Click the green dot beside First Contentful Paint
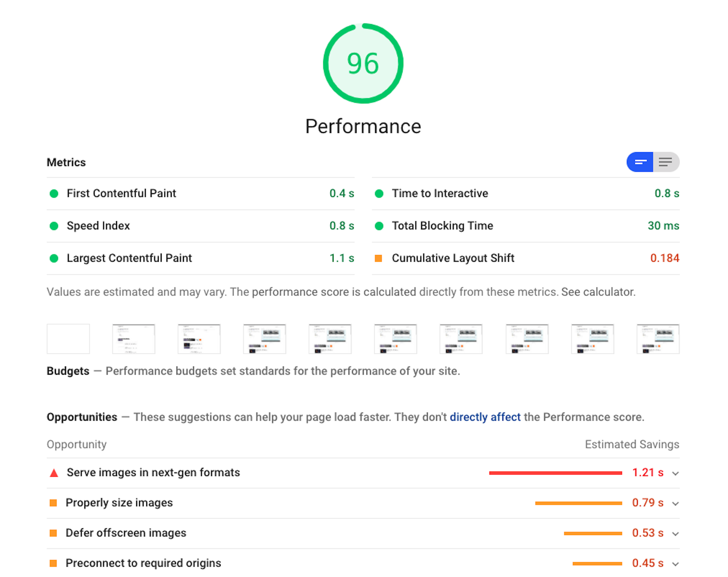728x577 pixels. coord(54,194)
